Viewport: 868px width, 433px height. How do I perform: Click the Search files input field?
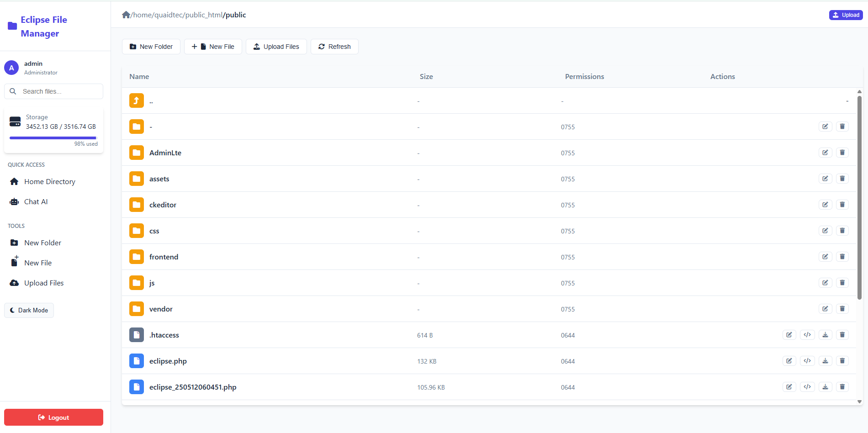(x=53, y=91)
